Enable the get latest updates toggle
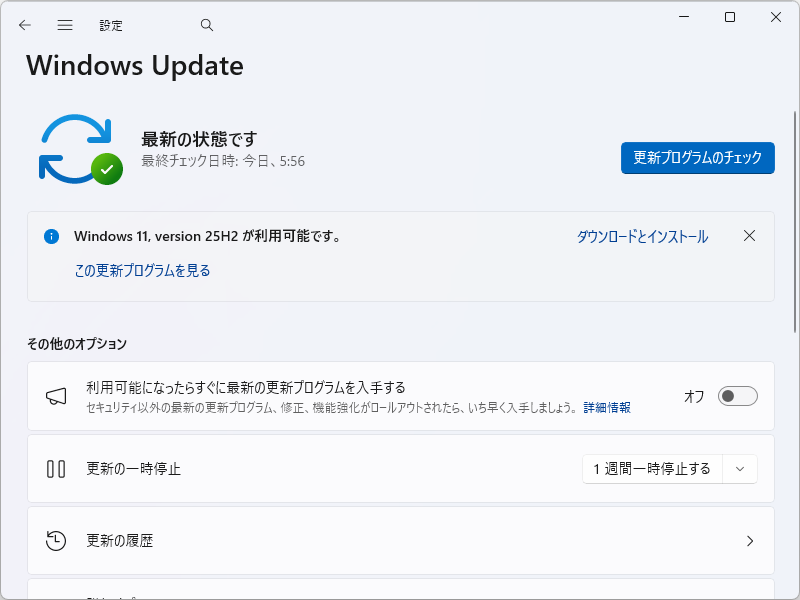The width and height of the screenshot is (800, 600). (737, 396)
